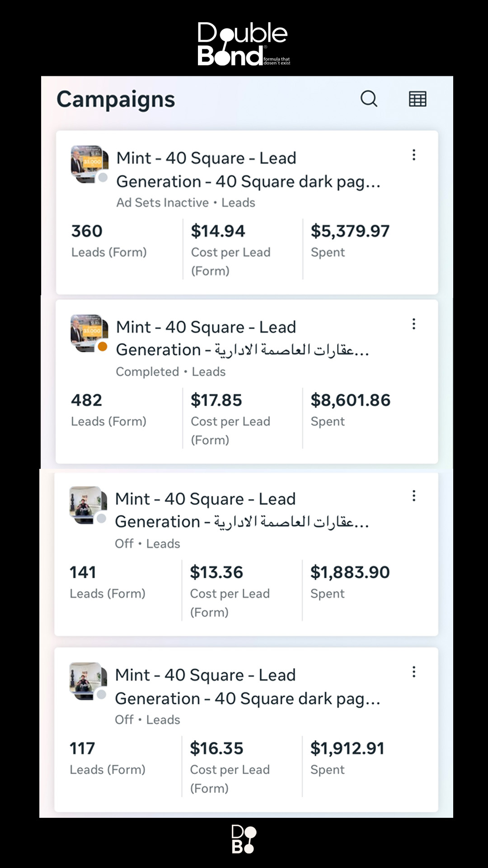Open options menu for 360-leads campaign
Screen dimensions: 488x868
click(414, 155)
